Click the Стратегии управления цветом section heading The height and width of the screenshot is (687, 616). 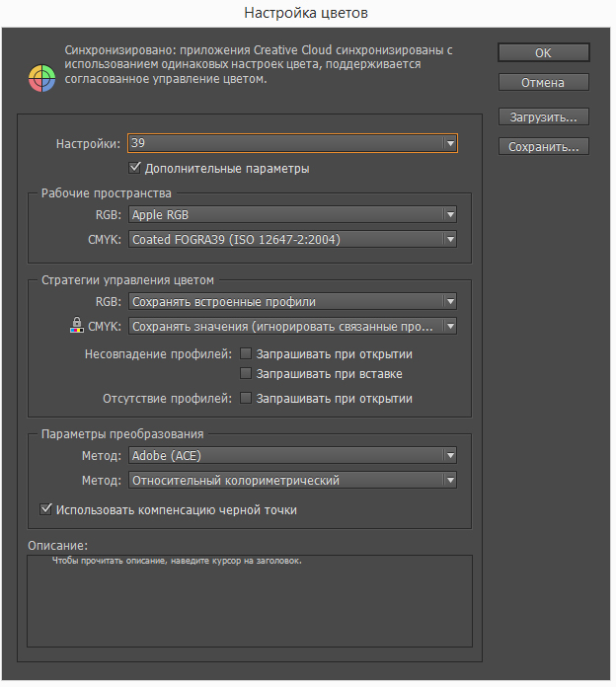point(127,280)
